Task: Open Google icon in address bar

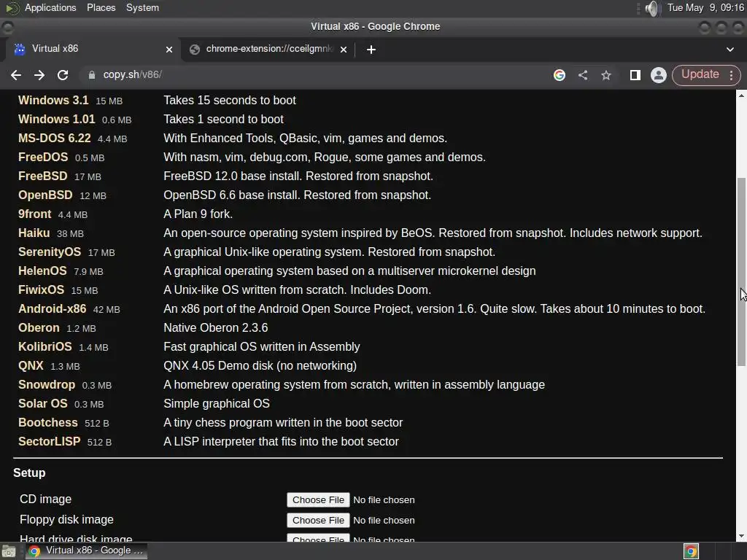Action: [560, 75]
